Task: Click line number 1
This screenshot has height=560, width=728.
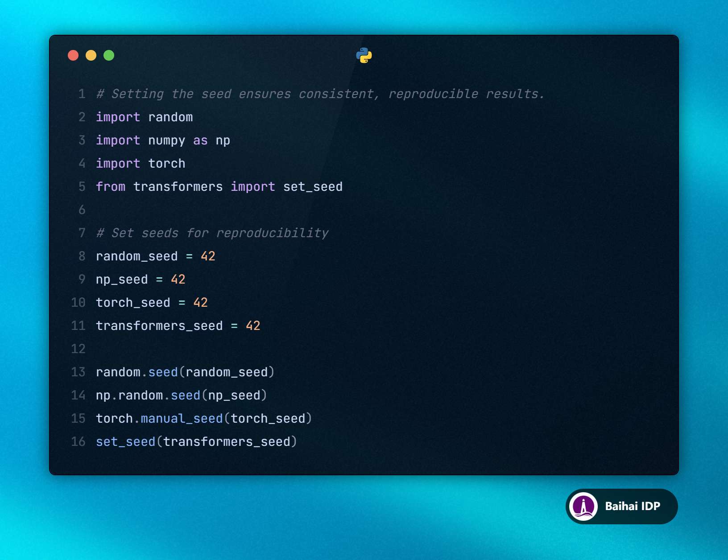Action: point(82,94)
